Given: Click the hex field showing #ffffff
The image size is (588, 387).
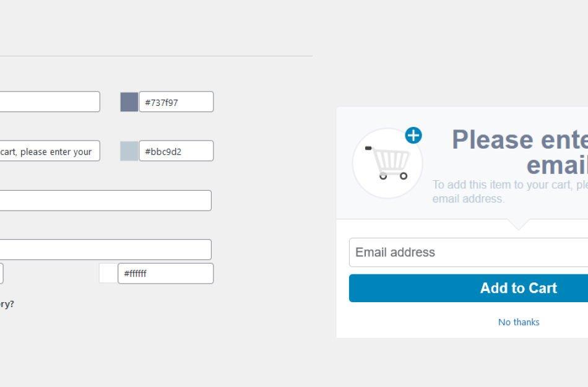Looking at the screenshot, I should pos(165,273).
